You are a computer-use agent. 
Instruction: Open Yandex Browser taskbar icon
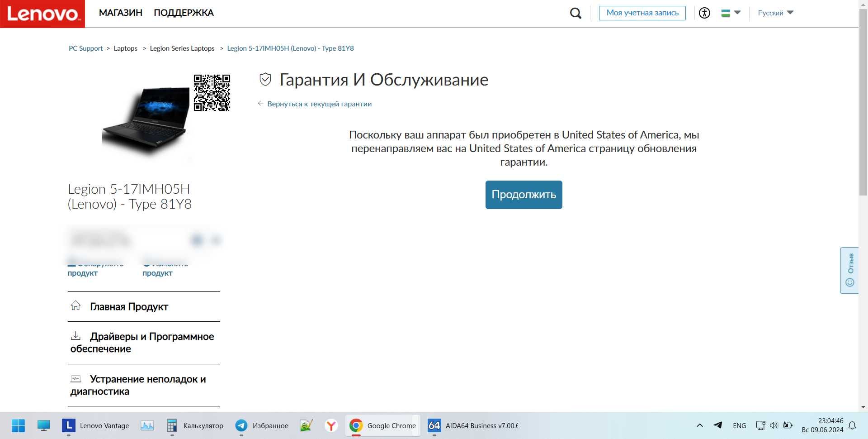(x=331, y=425)
